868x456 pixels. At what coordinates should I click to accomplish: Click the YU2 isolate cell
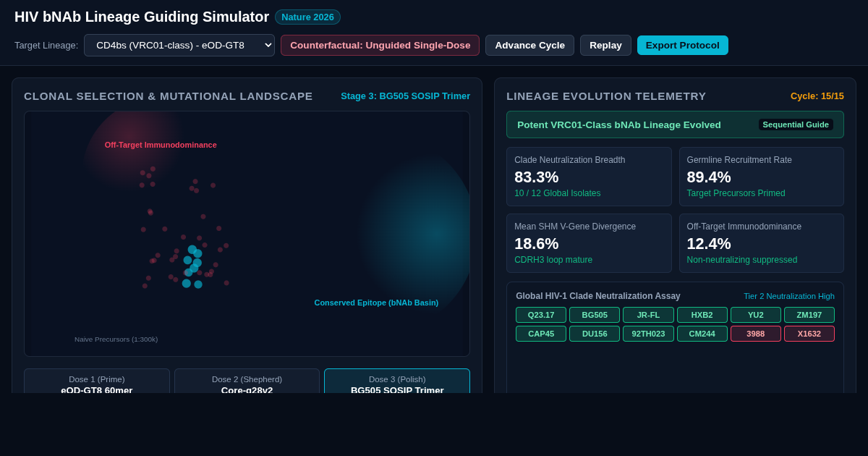[x=756, y=315]
